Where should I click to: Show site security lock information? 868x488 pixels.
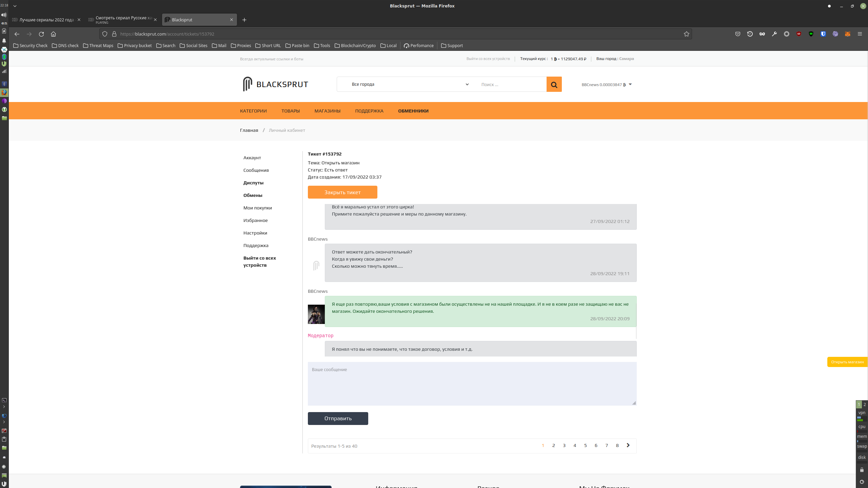[114, 34]
